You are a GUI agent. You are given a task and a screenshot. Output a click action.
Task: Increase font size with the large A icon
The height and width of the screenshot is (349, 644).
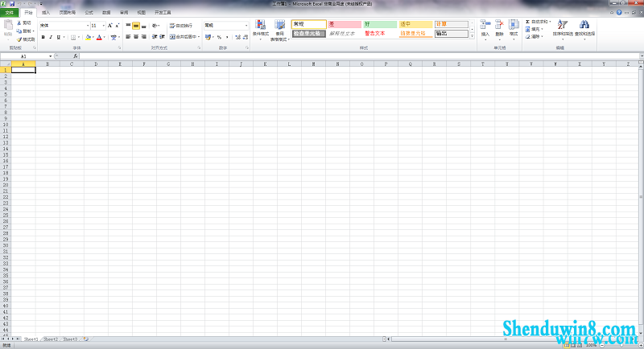coord(110,26)
